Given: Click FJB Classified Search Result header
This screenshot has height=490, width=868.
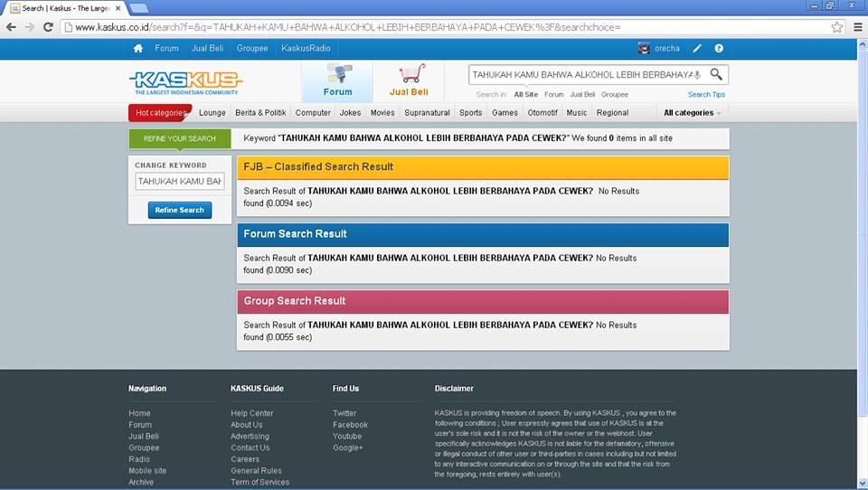Looking at the screenshot, I should (483, 167).
